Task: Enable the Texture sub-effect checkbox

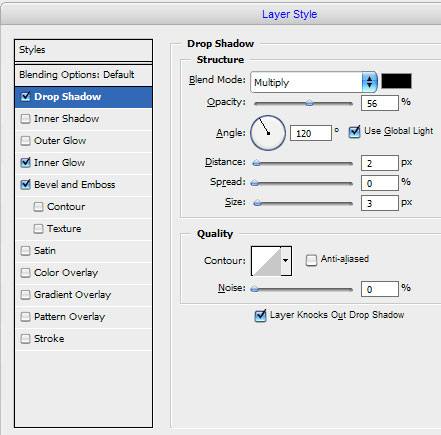Action: tap(38, 229)
